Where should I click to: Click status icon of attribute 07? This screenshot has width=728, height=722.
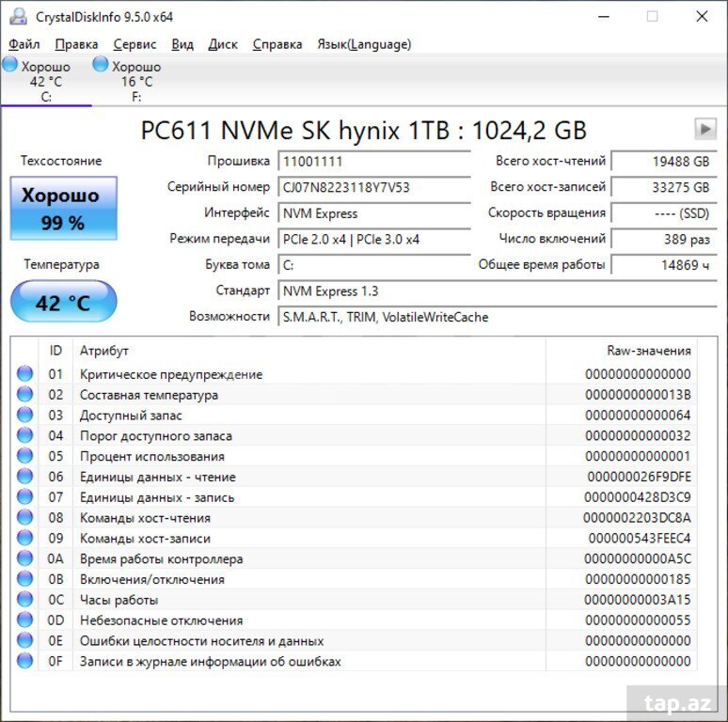(25, 497)
